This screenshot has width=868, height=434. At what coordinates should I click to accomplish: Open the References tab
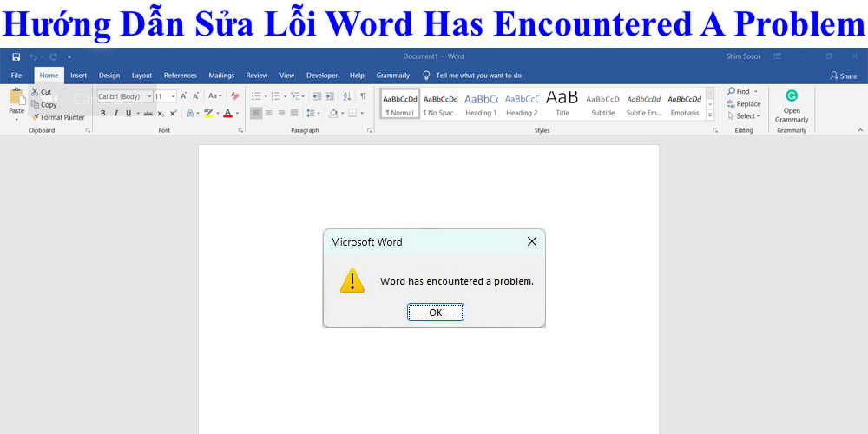click(181, 76)
